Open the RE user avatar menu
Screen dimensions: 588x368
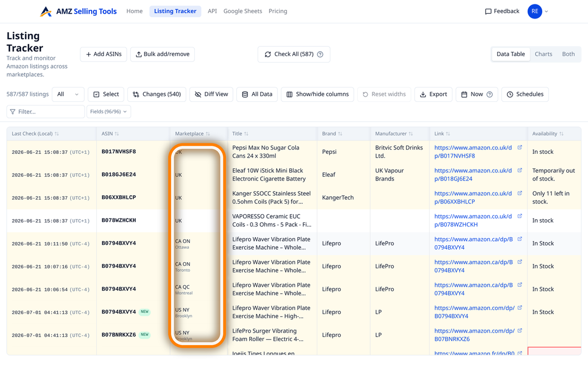tap(535, 11)
